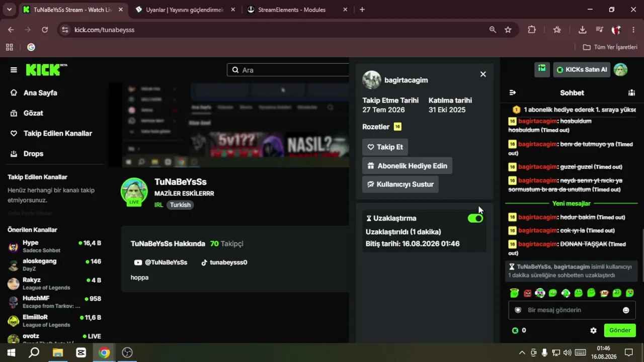Turn off the Uzaklaştırma toggle

(x=475, y=218)
